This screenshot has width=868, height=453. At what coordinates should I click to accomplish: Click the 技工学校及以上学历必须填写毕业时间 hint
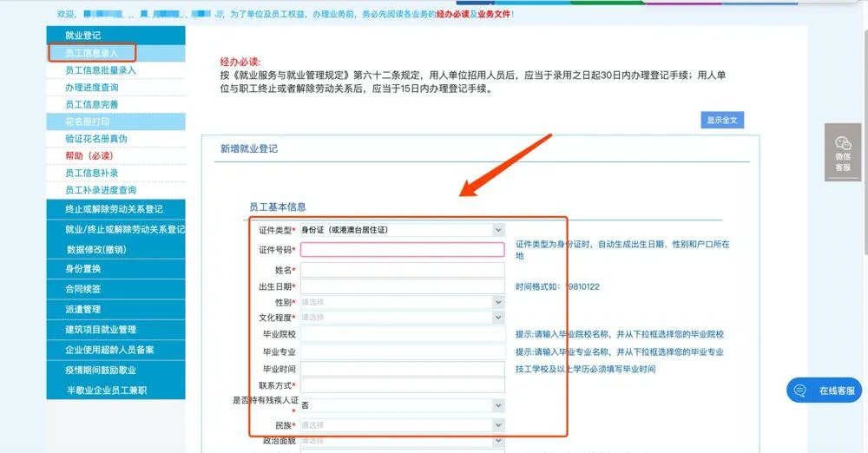pos(585,369)
